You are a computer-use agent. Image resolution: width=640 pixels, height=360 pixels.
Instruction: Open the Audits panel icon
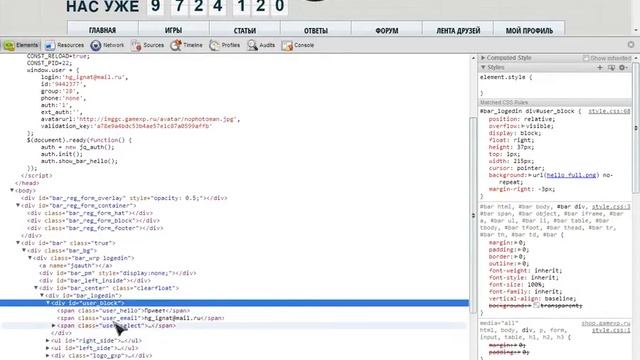[x=252, y=45]
